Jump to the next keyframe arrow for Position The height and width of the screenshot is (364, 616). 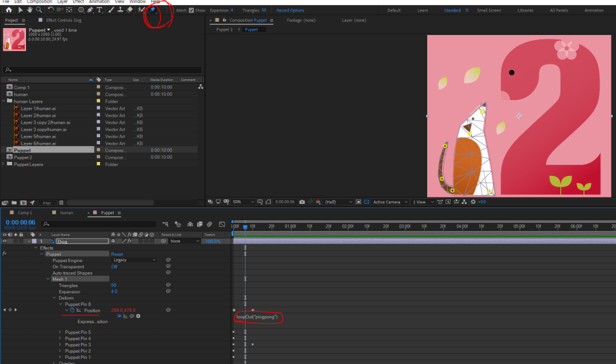click(16, 310)
